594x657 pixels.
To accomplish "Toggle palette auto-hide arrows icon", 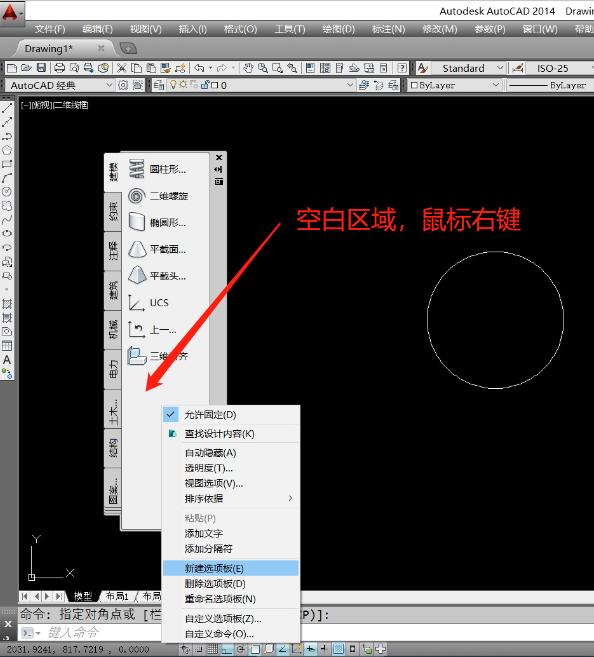I will [219, 169].
